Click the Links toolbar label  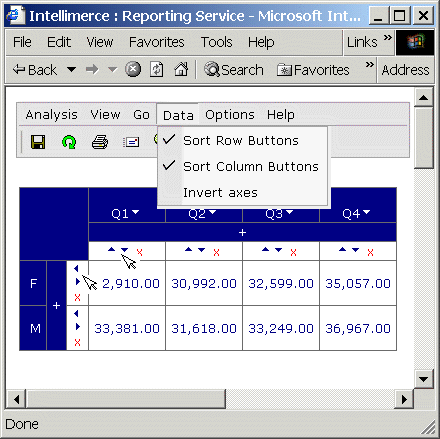tap(362, 42)
